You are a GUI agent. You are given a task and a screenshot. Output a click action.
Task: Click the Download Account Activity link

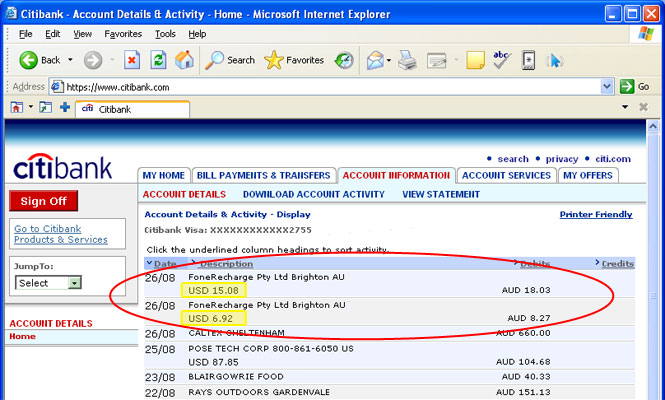point(313,194)
